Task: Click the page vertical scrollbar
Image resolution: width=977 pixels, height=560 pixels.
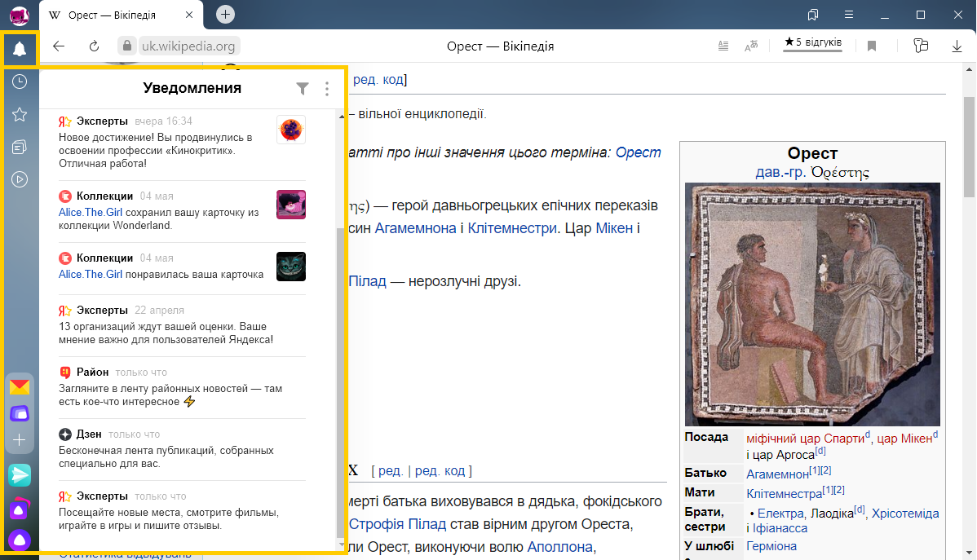Action: [x=969, y=147]
